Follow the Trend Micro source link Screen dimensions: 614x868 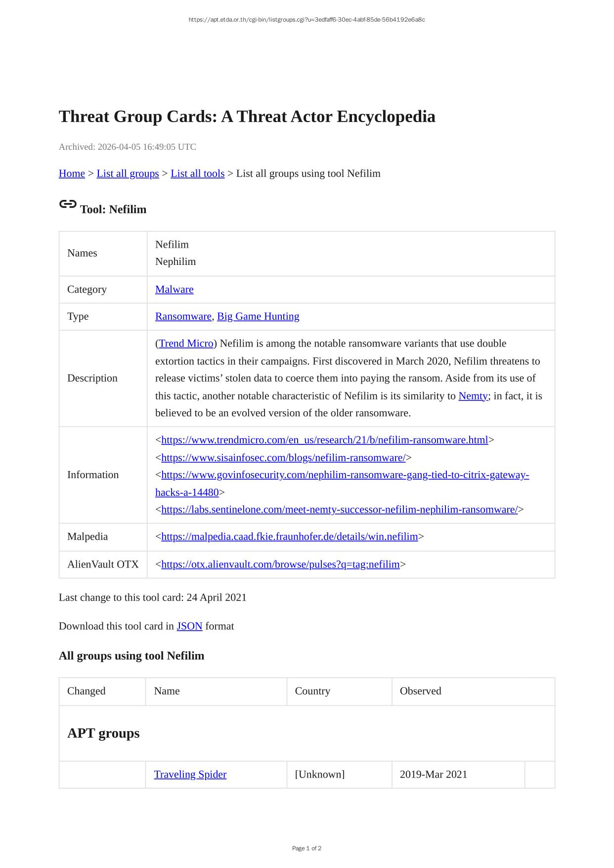[186, 344]
